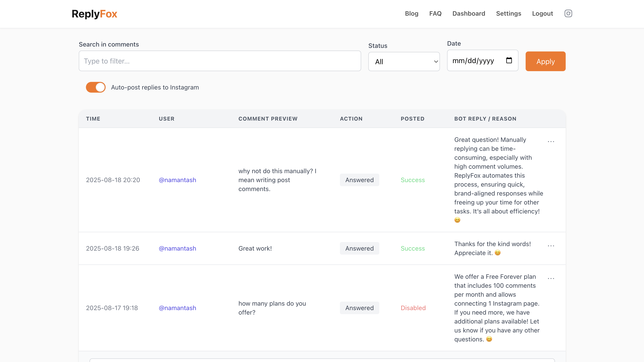Open three-dot menu for 'how many plans' row
Screen dimensions: 644x362
551,278
